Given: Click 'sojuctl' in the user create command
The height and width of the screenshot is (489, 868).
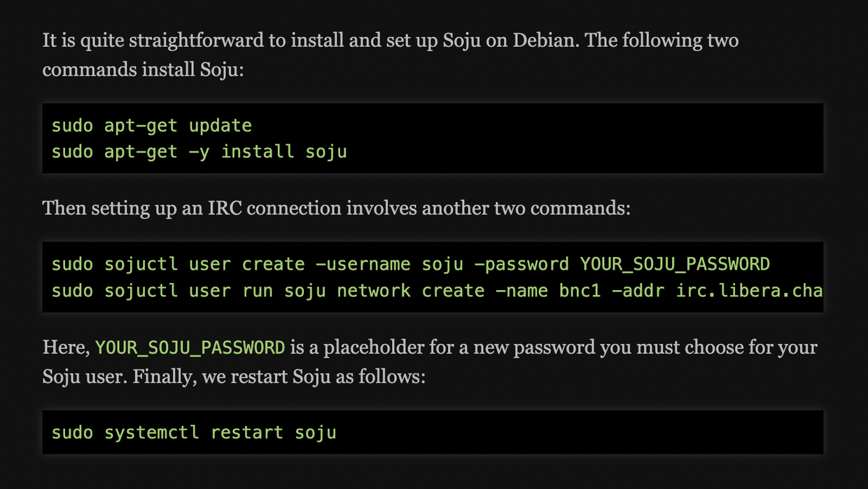Looking at the screenshot, I should pos(141,264).
